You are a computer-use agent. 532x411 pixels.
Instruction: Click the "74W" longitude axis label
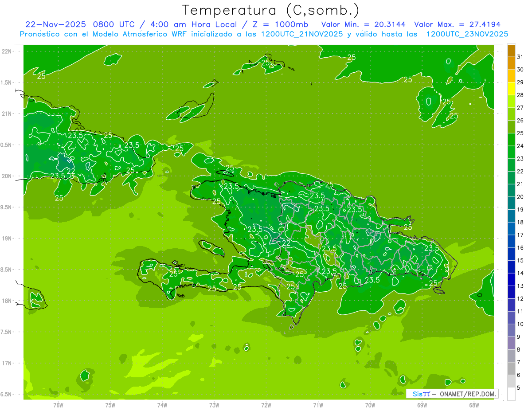pos(162,405)
